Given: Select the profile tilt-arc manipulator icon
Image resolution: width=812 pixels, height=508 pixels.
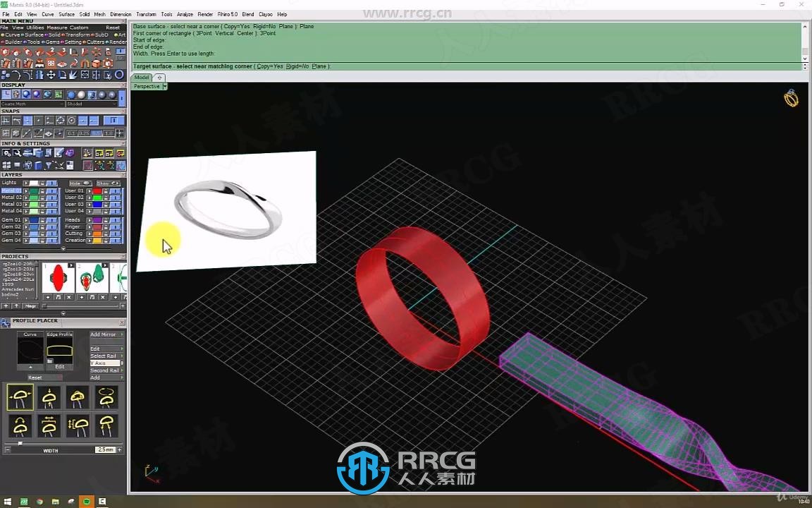Looking at the screenshot, I should point(20,425).
